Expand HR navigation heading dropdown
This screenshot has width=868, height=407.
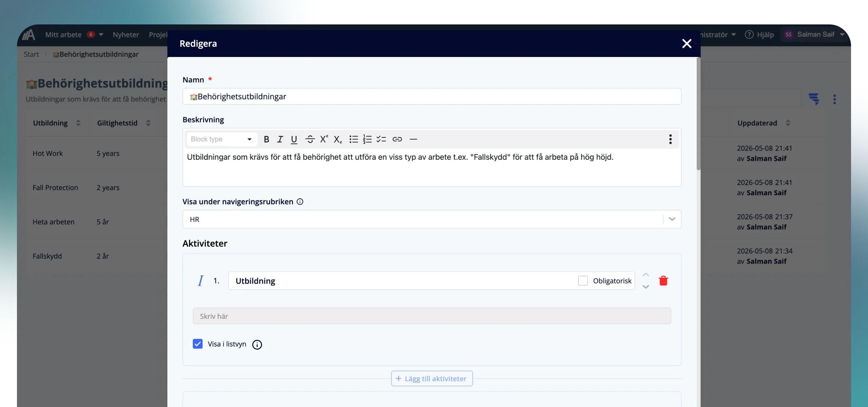[x=672, y=219]
